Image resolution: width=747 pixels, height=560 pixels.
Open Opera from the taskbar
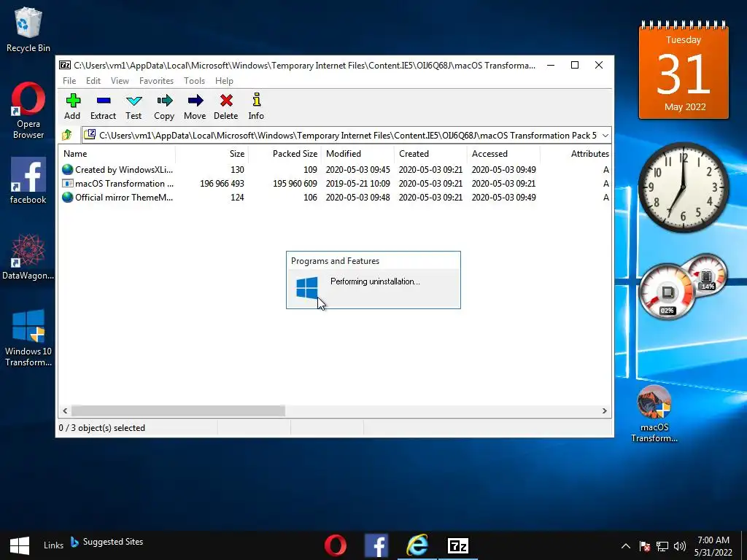(336, 545)
